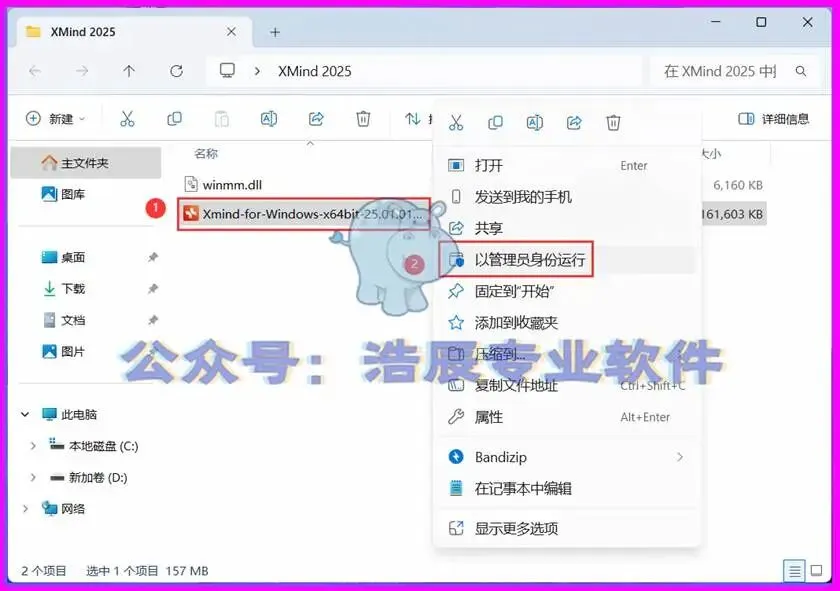Screen dimensions: 840x591
Task: Unpin the 桌面 quick access item
Action: pos(153,257)
